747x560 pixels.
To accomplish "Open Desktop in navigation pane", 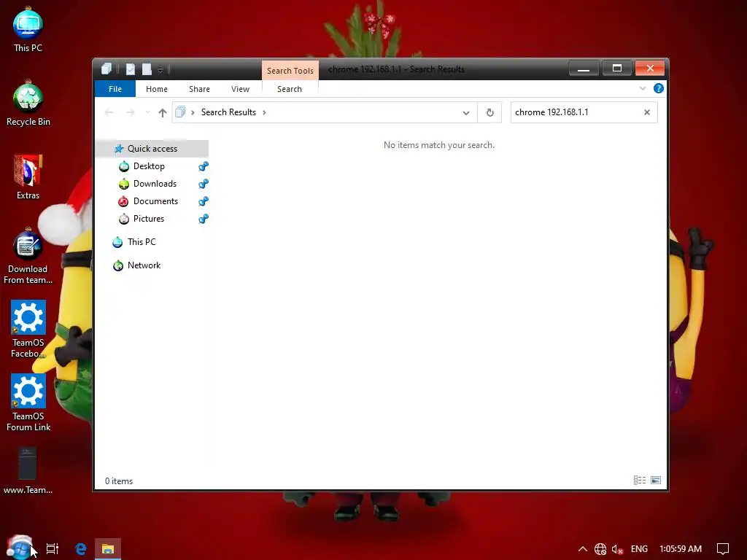I will [x=149, y=166].
